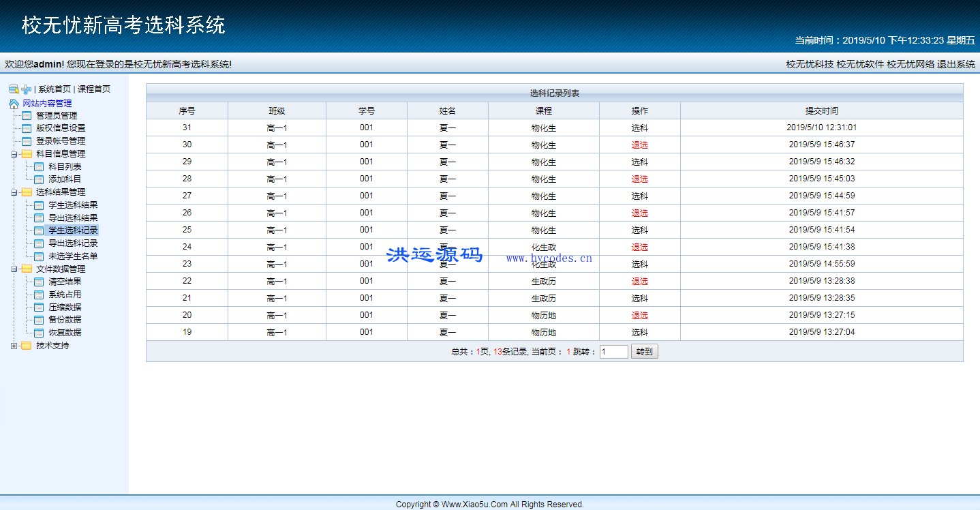The height and width of the screenshot is (510, 980).
Task: Click the 提交时间 column header
Action: point(822,110)
